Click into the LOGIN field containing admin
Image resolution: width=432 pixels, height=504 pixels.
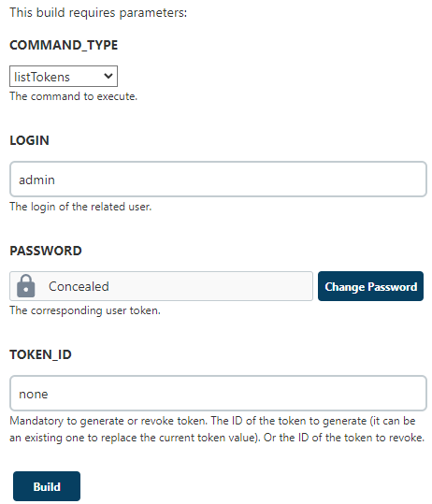[x=218, y=179]
